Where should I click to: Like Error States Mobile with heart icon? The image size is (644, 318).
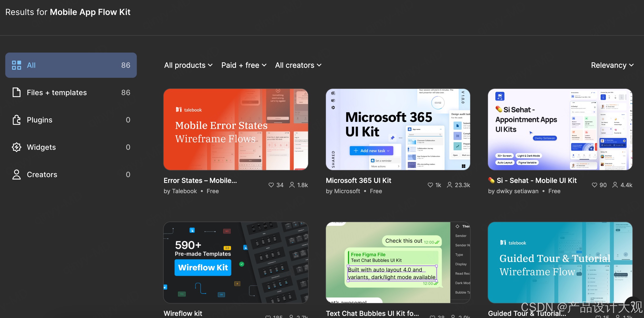271,185
